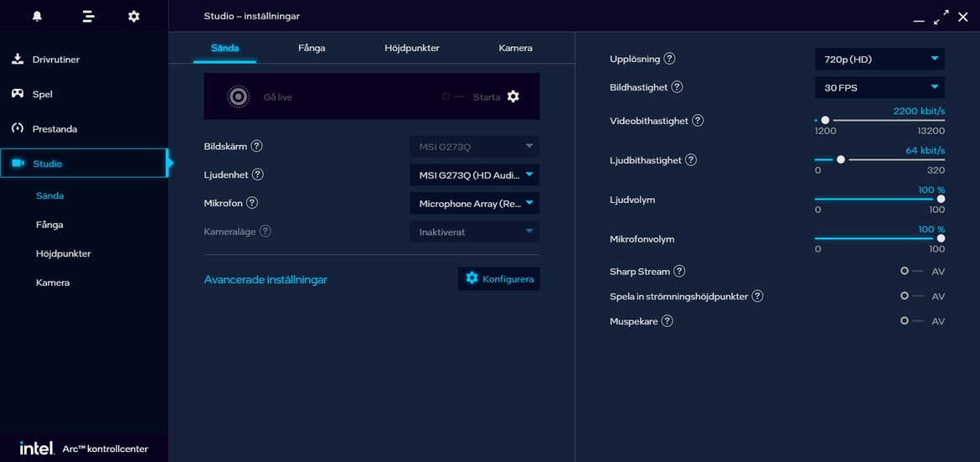Open the Ljudenhet device dropdown
This screenshot has width=980, height=462.
click(474, 175)
